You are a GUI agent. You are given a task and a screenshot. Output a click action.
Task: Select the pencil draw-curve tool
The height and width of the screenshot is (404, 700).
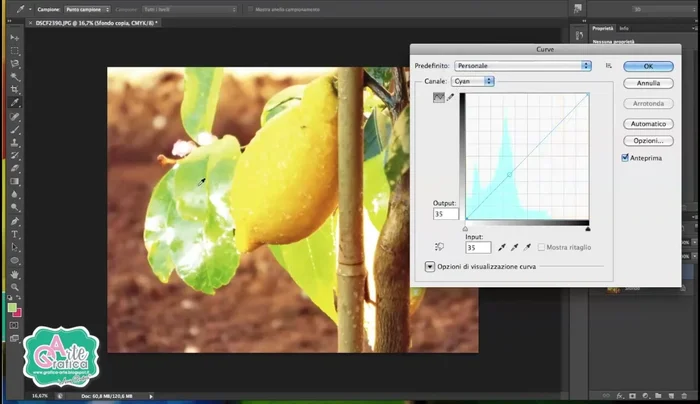point(450,97)
